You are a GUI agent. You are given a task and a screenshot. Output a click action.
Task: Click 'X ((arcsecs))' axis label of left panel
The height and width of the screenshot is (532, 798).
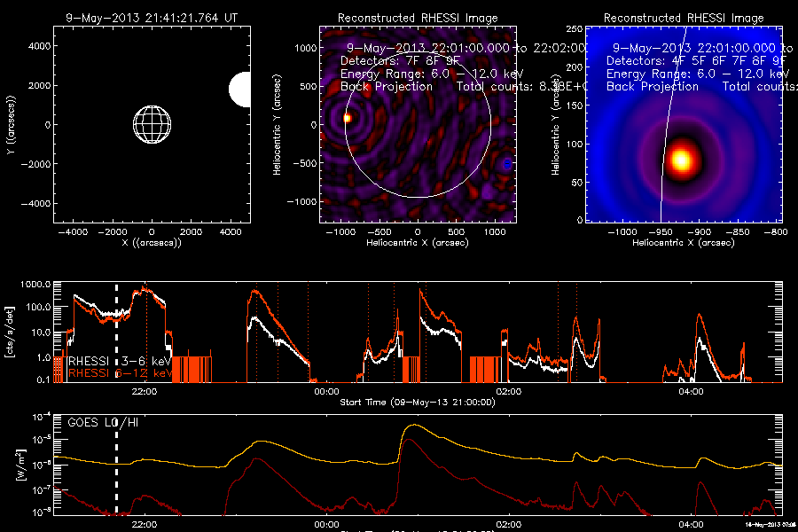[x=152, y=243]
